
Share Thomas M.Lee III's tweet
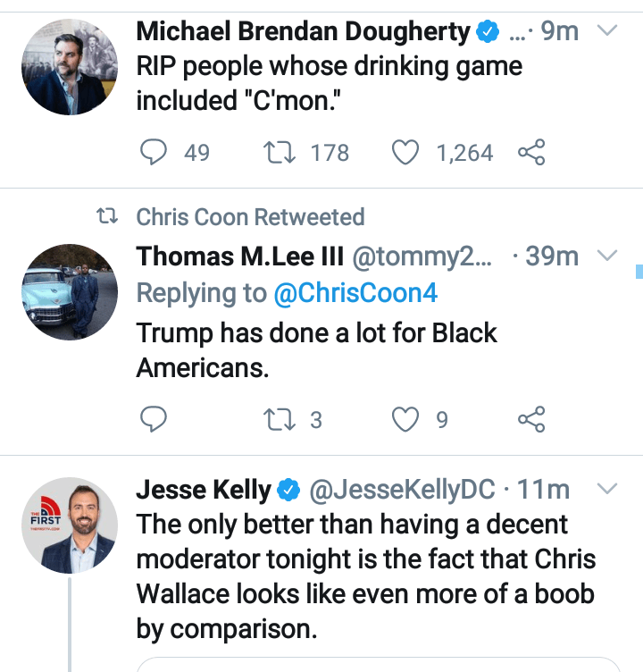coord(531,418)
